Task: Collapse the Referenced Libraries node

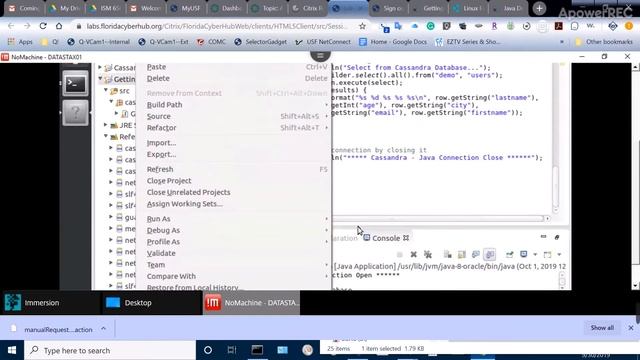Action: coord(106,136)
